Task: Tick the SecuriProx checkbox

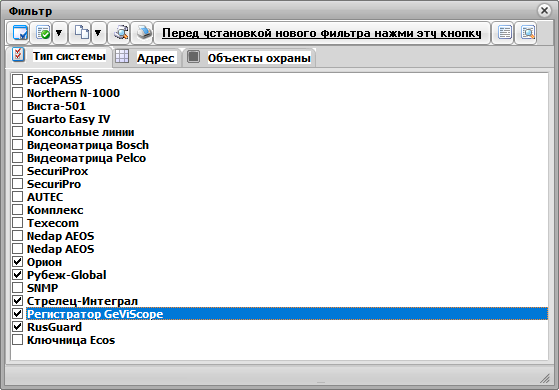Action: point(17,171)
